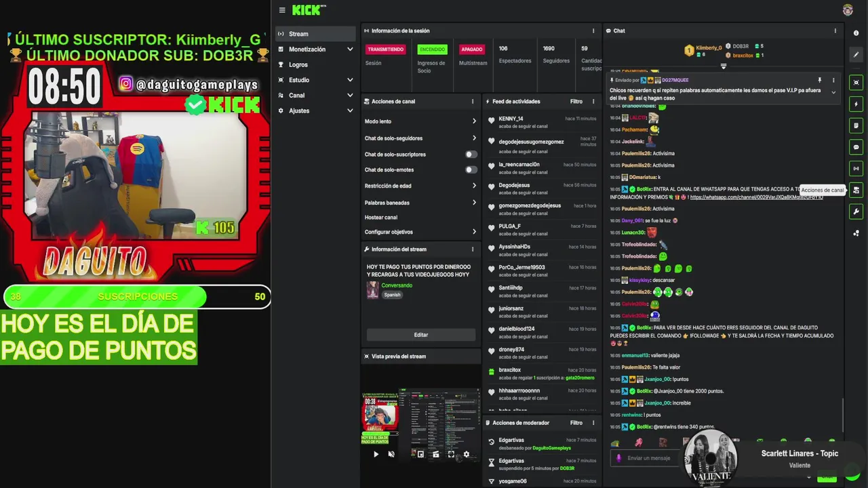Select Stream in the left sidebar

pyautogui.click(x=315, y=34)
